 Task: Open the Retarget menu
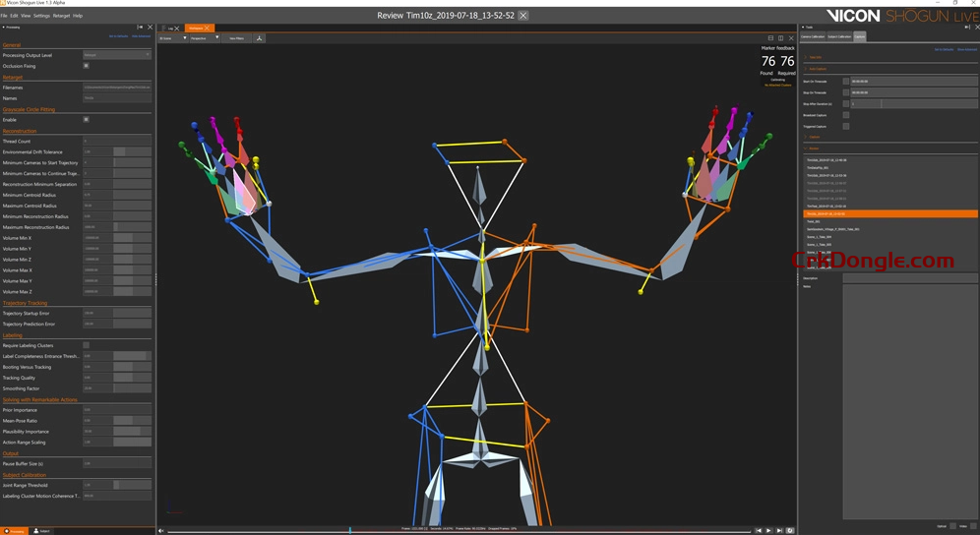pyautogui.click(x=61, y=16)
